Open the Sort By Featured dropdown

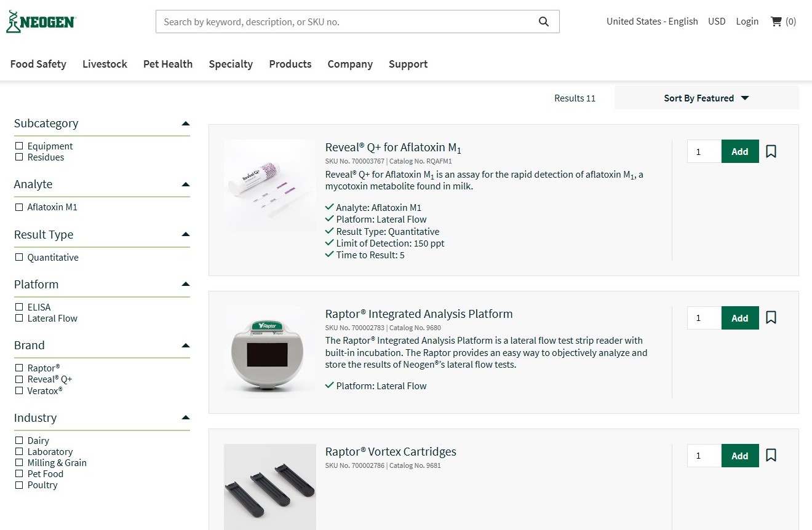(x=706, y=98)
